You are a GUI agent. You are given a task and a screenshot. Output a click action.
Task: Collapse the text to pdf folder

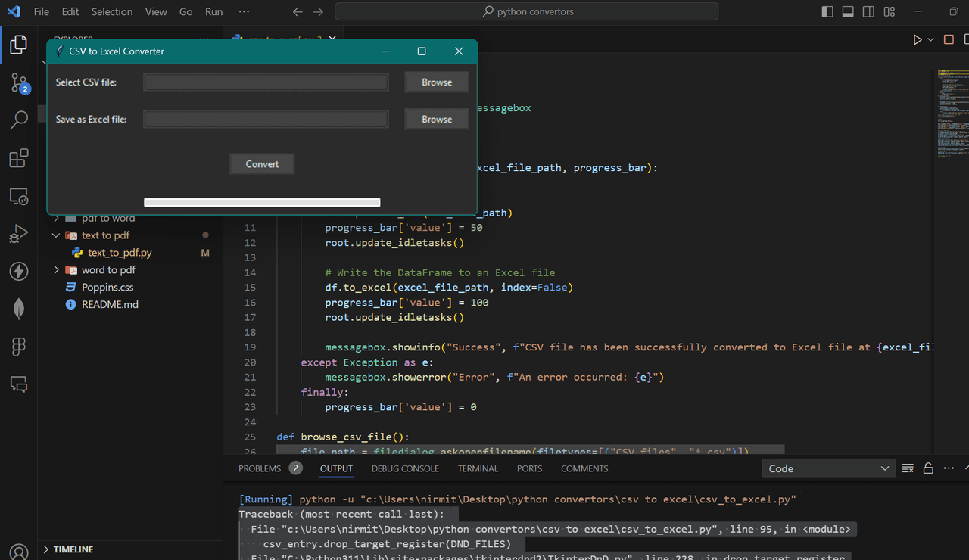coord(57,235)
